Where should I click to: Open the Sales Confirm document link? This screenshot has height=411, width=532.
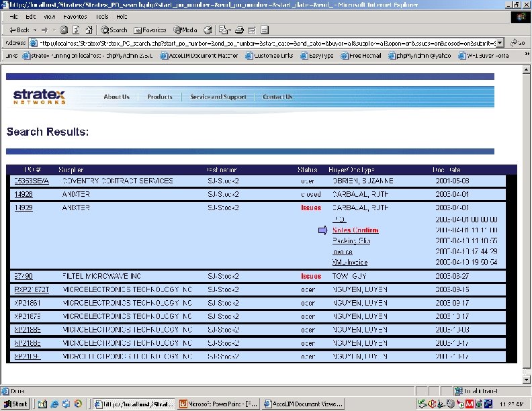[355, 230]
